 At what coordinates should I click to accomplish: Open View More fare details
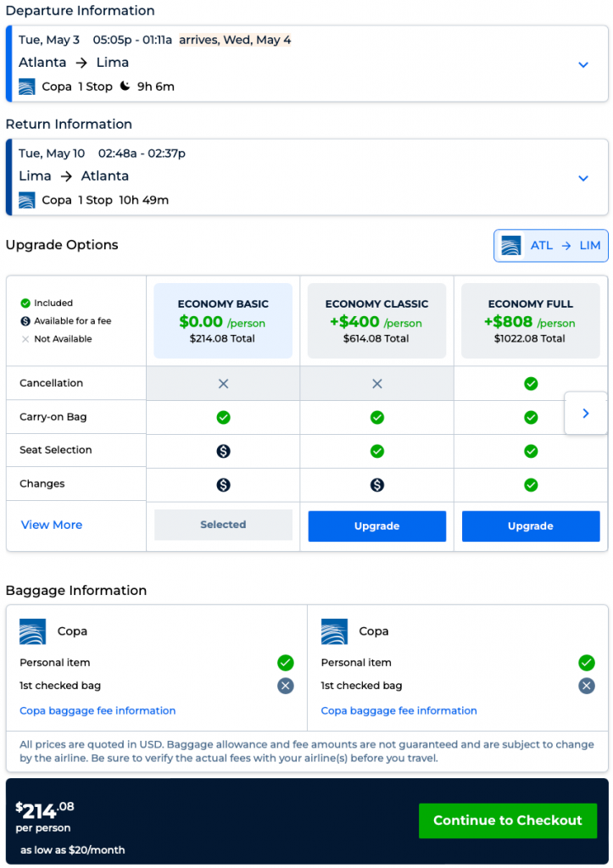point(52,525)
